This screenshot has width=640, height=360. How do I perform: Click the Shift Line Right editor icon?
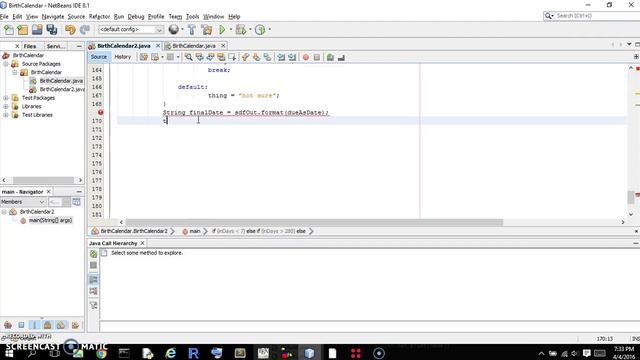(x=292, y=57)
